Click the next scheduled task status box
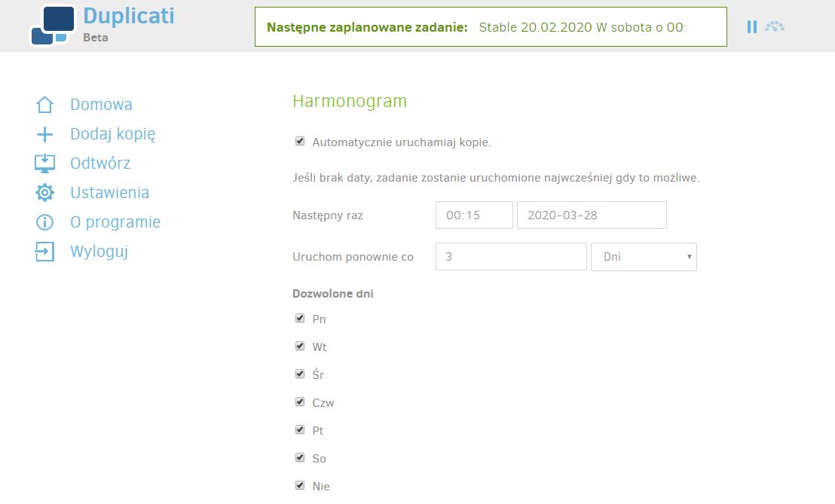835x504 pixels. coord(491,26)
